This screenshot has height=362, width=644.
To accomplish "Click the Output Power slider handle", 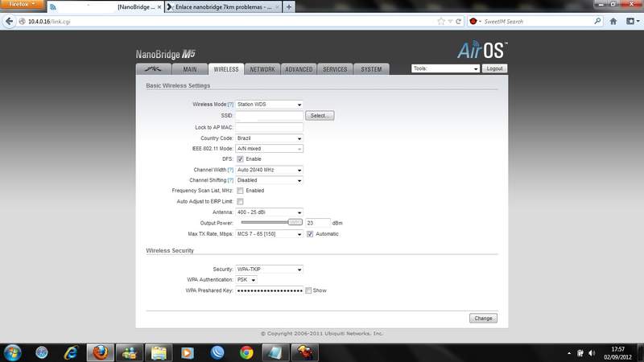I will tap(295, 222).
